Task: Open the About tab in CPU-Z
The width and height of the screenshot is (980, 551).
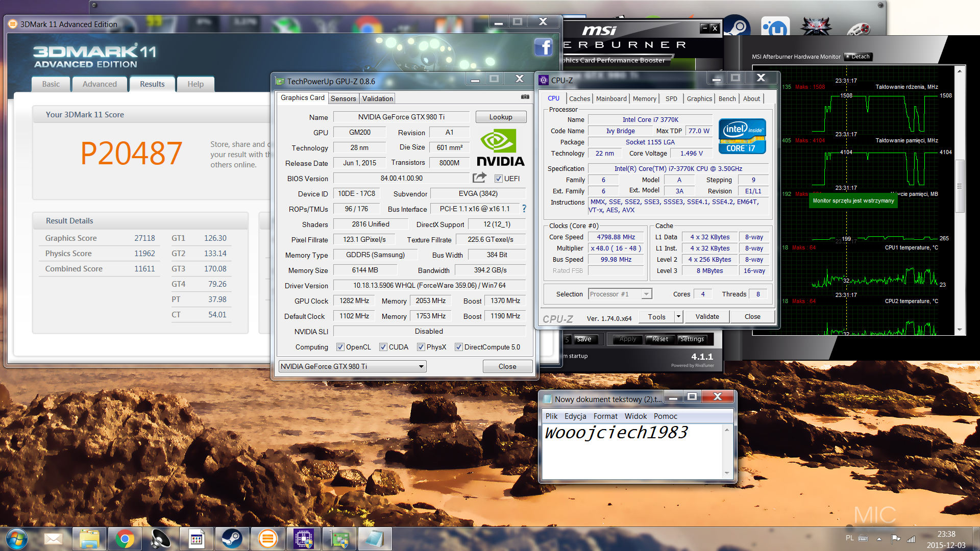Action: (x=751, y=98)
